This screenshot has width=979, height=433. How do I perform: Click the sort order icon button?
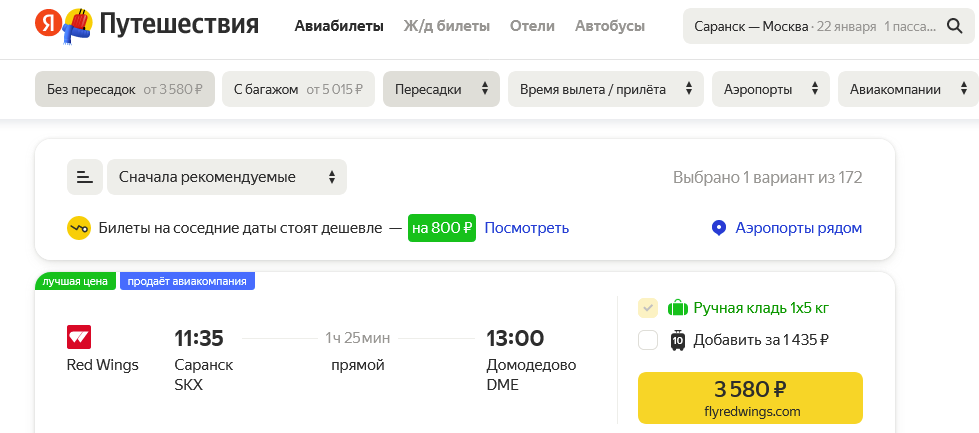click(x=85, y=177)
